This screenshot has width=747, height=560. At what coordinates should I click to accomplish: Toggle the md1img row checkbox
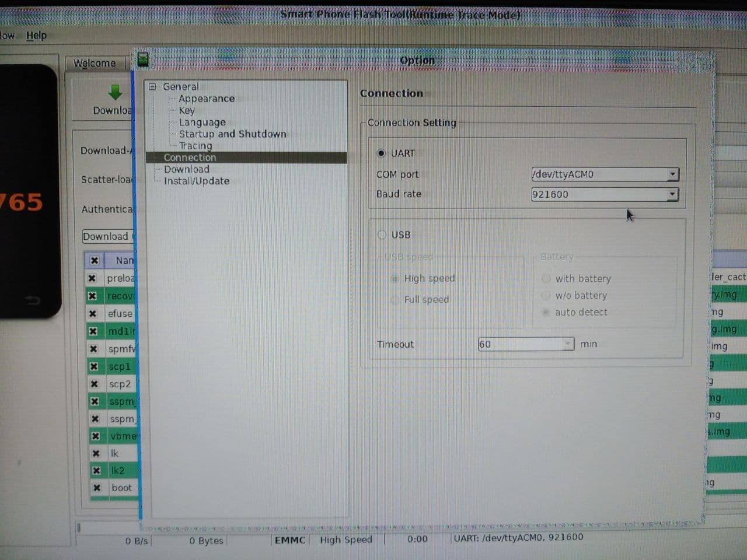[93, 331]
